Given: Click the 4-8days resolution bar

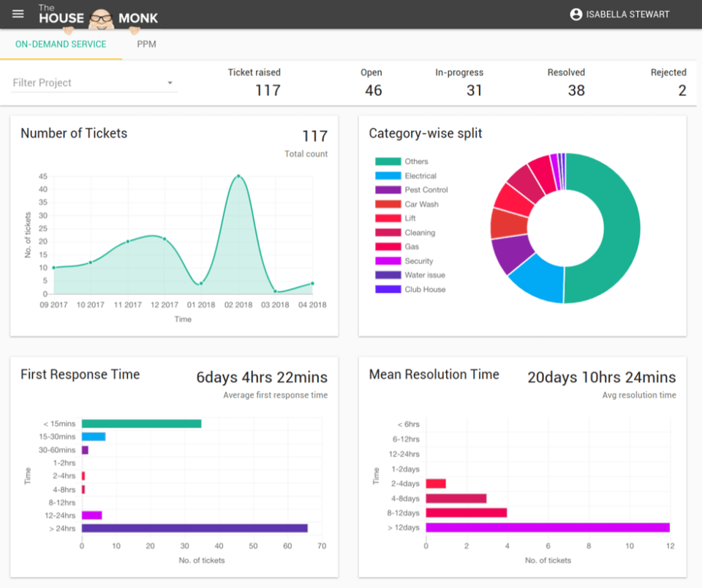Looking at the screenshot, I should pos(456,499).
